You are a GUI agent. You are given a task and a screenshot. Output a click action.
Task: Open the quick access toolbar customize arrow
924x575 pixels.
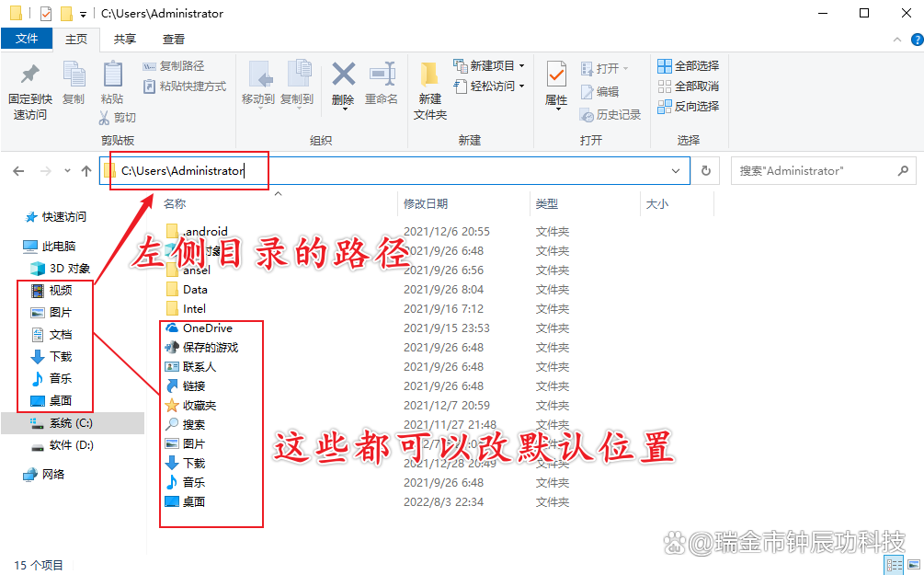(x=83, y=14)
